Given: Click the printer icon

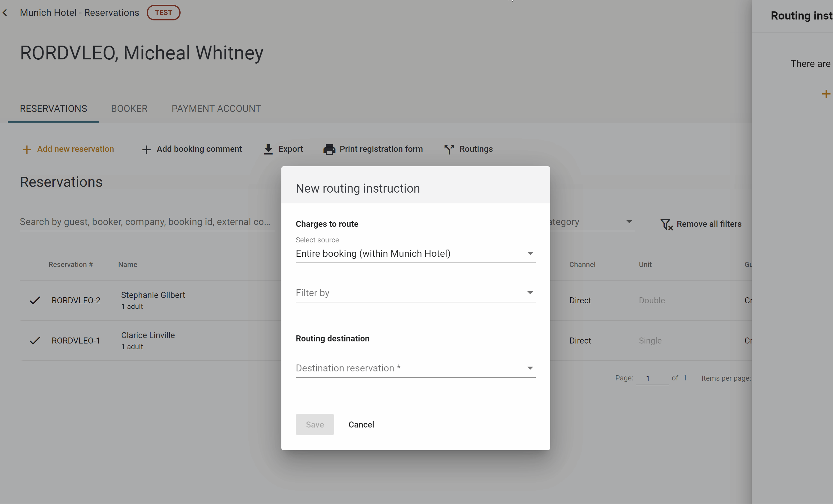Looking at the screenshot, I should [x=329, y=149].
